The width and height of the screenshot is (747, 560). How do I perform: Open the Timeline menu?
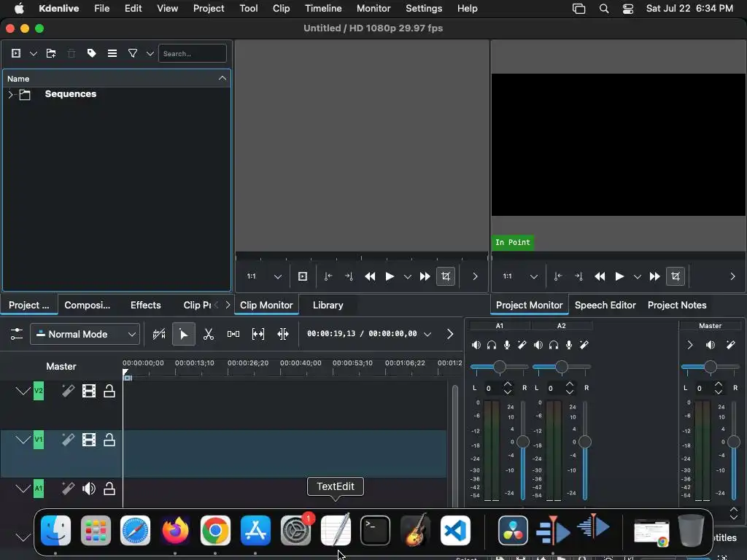click(x=323, y=9)
